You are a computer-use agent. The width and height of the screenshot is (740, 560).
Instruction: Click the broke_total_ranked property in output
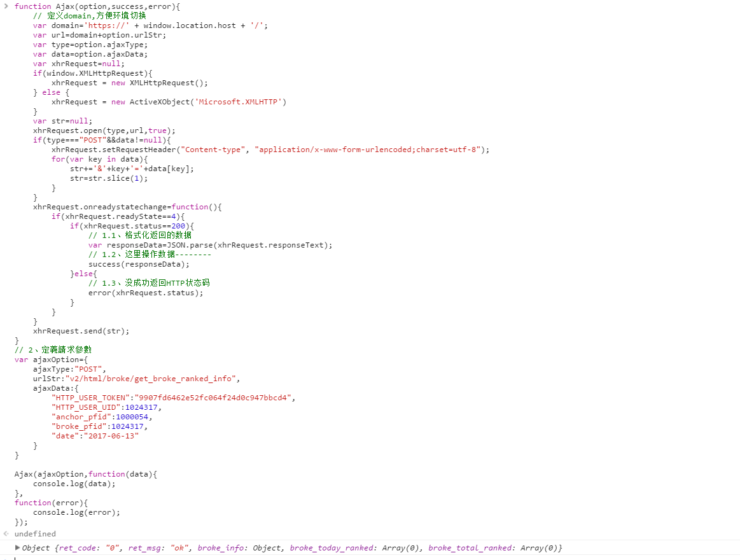tap(470, 548)
